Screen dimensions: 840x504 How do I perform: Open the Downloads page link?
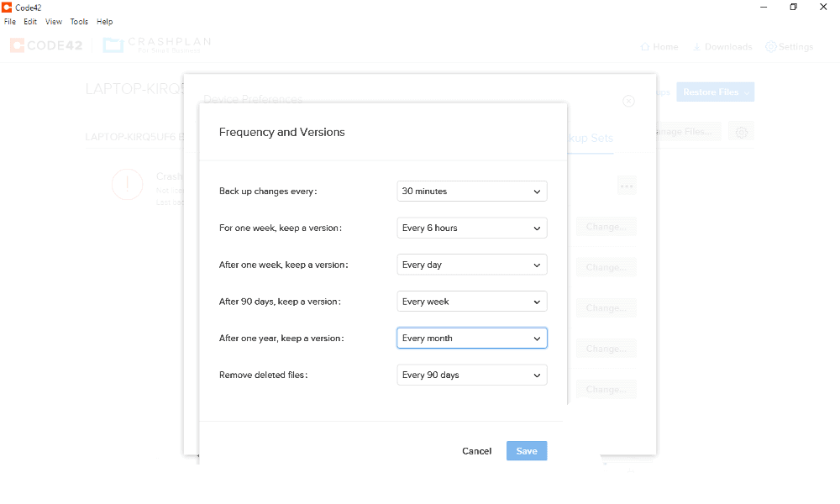pos(722,47)
